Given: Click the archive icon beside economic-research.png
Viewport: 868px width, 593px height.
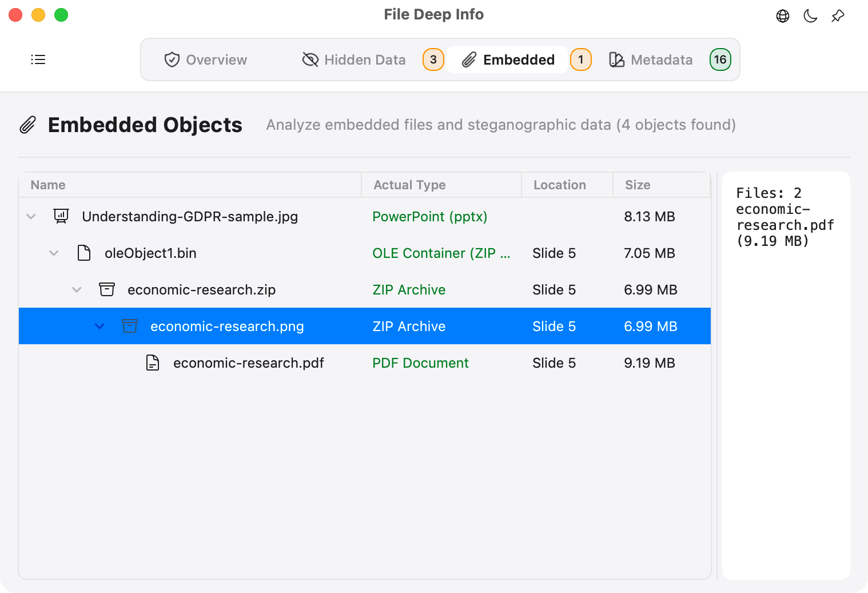Looking at the screenshot, I should click(130, 326).
